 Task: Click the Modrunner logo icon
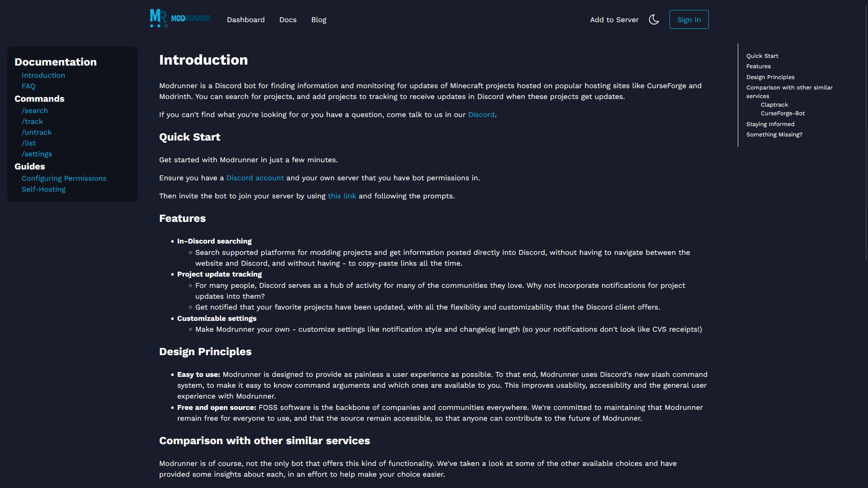coord(159,19)
